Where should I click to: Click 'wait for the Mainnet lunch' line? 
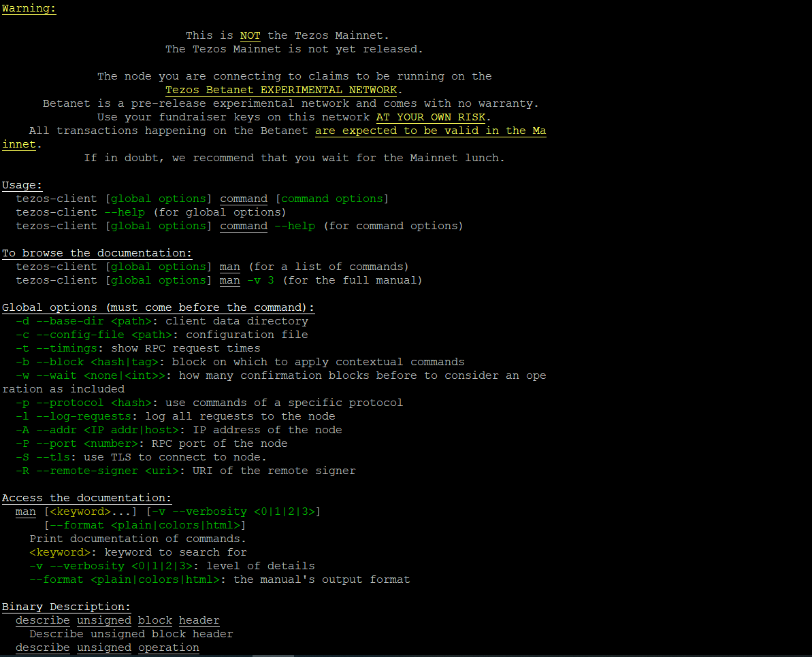point(294,158)
